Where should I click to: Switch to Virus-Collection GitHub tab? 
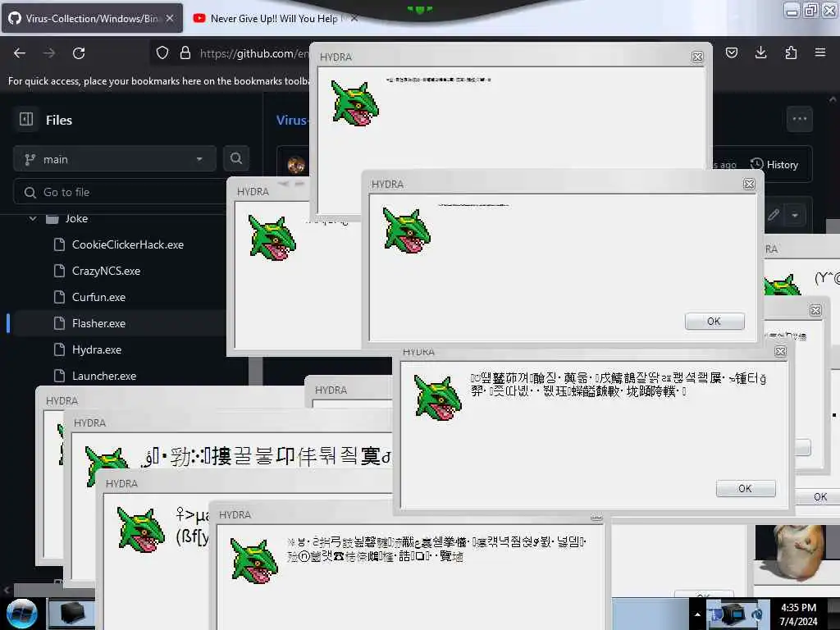point(92,18)
